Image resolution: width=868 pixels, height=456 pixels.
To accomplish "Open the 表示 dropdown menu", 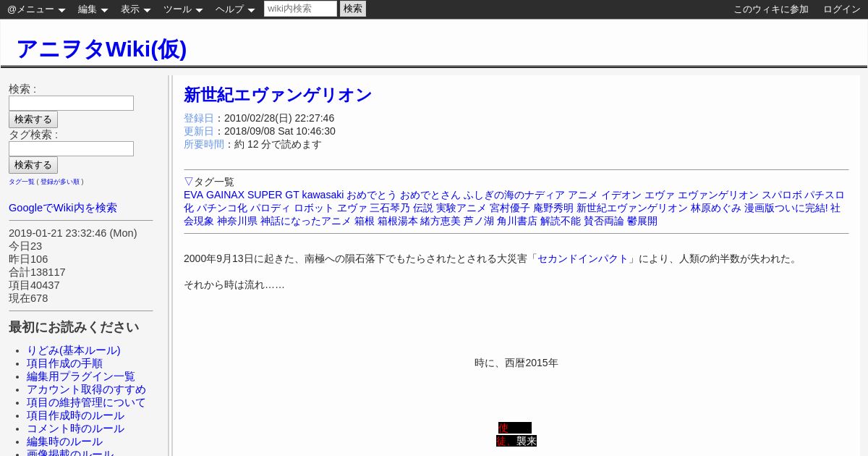I will [x=135, y=9].
